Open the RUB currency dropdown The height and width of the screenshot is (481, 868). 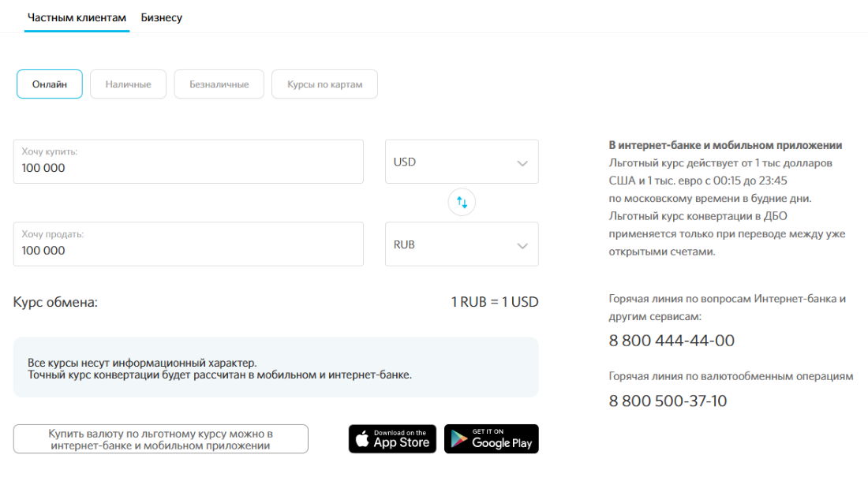coord(462,244)
